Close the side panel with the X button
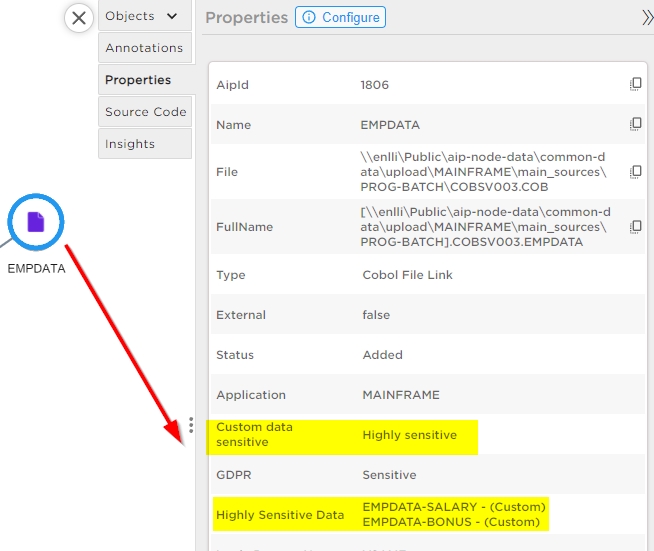This screenshot has height=551, width=654. [79, 18]
